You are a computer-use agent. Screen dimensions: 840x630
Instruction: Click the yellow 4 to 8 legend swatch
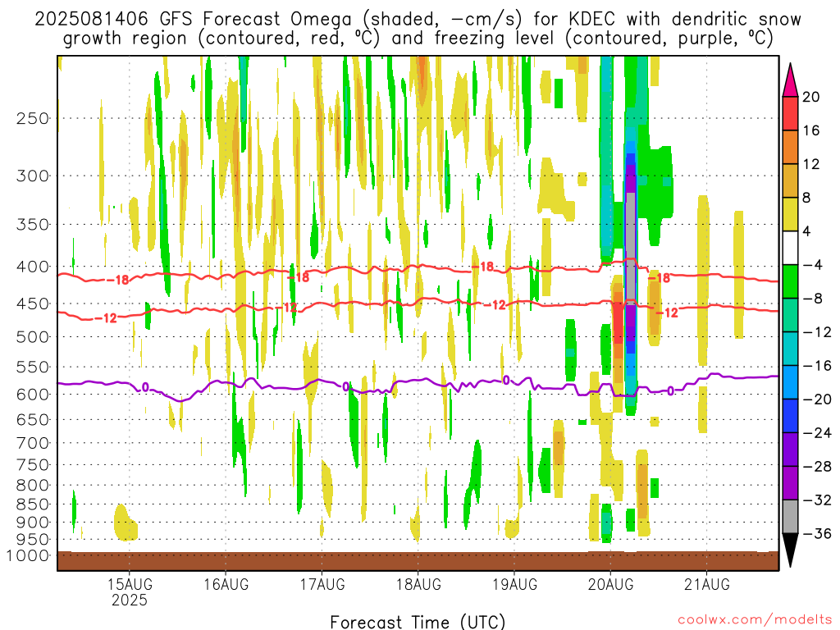click(790, 214)
